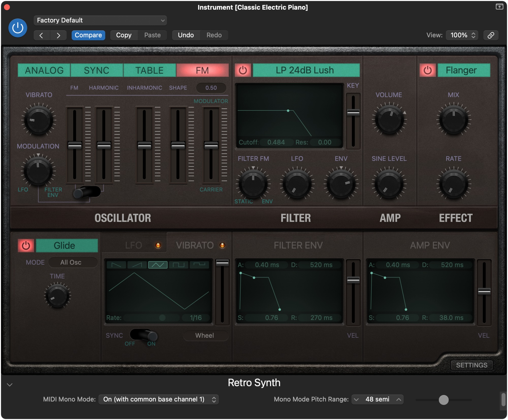Click the VOLUME knob

[x=389, y=120]
